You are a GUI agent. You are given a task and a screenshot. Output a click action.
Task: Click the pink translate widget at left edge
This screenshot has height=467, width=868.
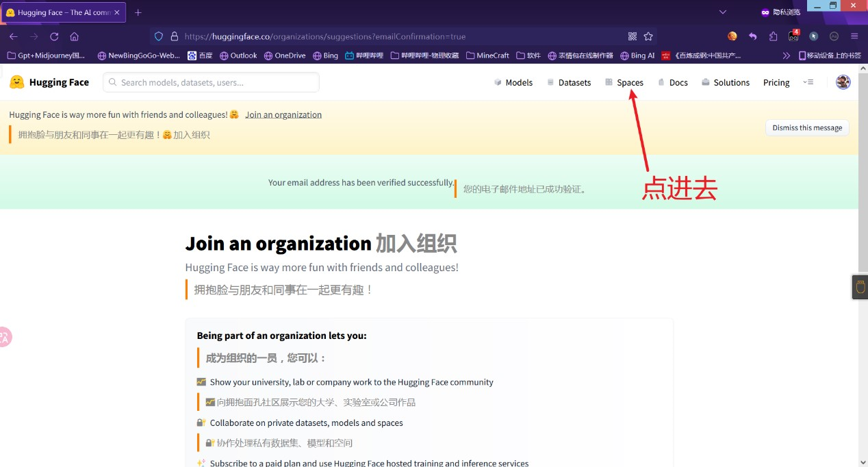[4, 336]
